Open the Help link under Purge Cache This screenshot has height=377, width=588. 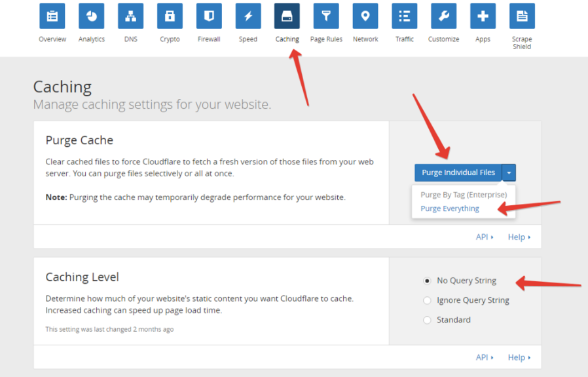pos(519,237)
